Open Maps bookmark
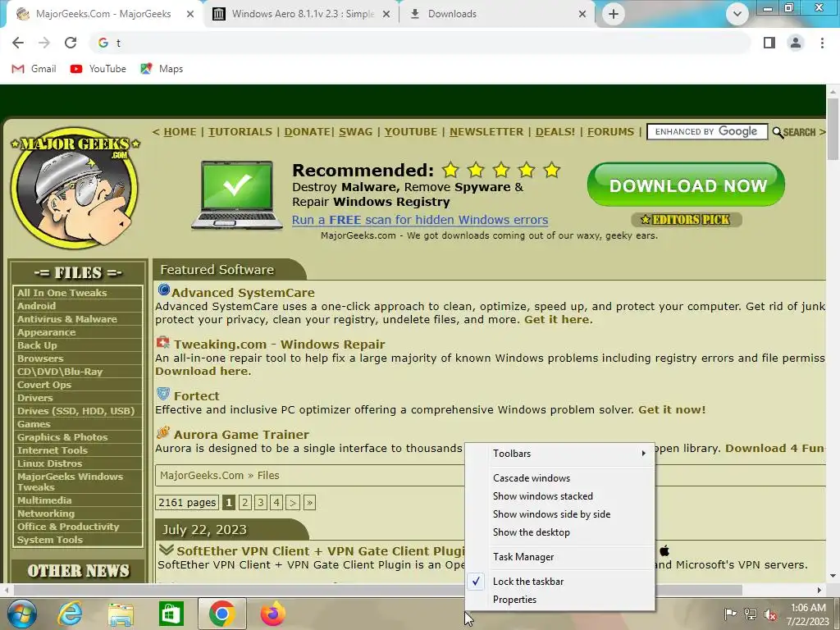This screenshot has height=630, width=840. (162, 69)
